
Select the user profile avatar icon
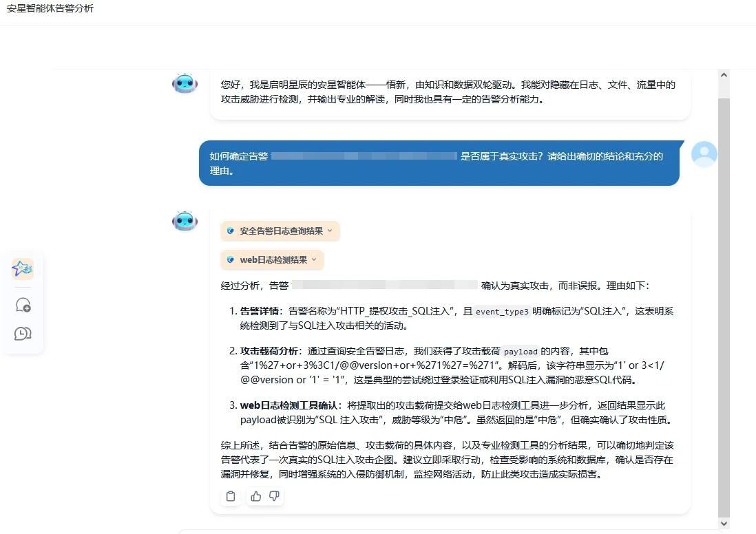[x=704, y=155]
